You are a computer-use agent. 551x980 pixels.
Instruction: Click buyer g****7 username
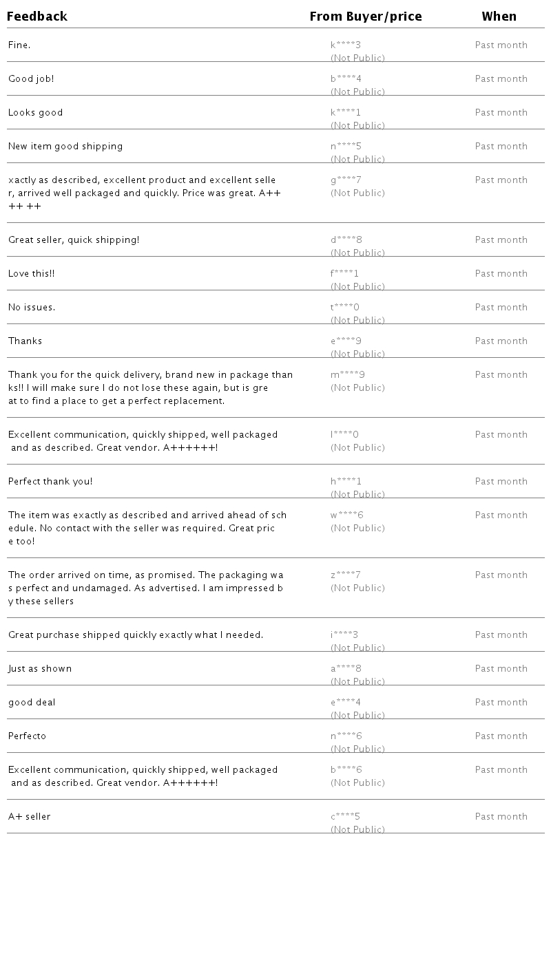346,180
